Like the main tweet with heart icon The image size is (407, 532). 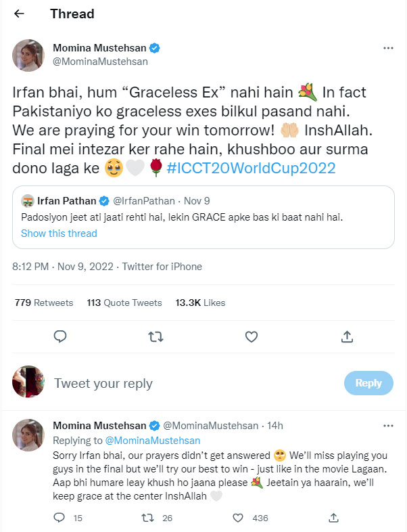[251, 336]
